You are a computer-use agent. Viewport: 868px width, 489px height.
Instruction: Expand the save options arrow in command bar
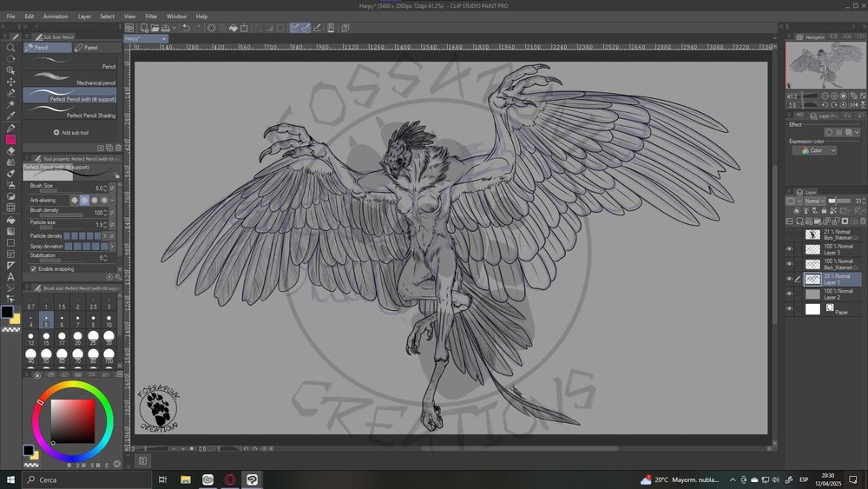[x=174, y=28]
